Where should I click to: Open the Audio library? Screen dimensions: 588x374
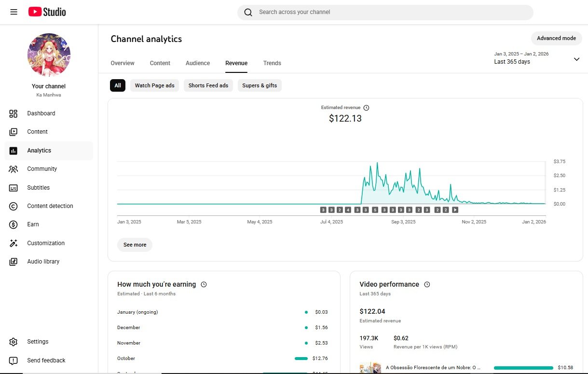tap(43, 262)
